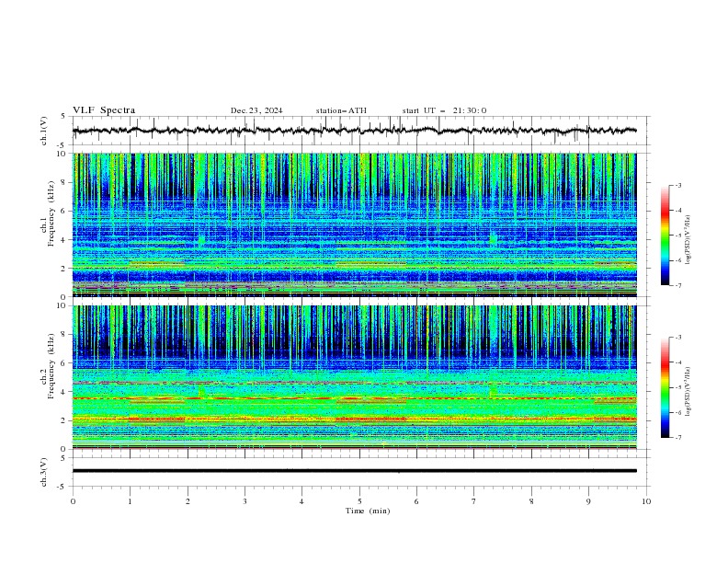This screenshot has width=728, height=563.
Task: Click the "ch.1(V)" axis label
Action: 44,131
